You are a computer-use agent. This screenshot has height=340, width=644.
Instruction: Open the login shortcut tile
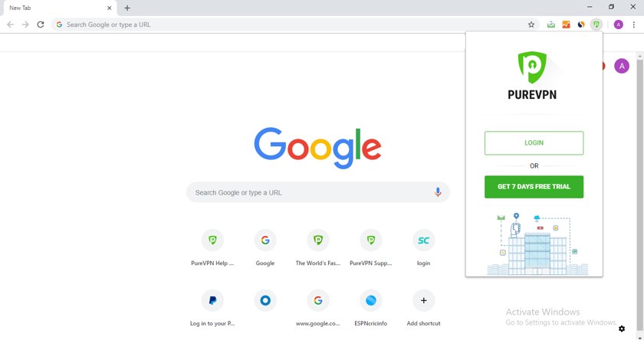[423, 248]
